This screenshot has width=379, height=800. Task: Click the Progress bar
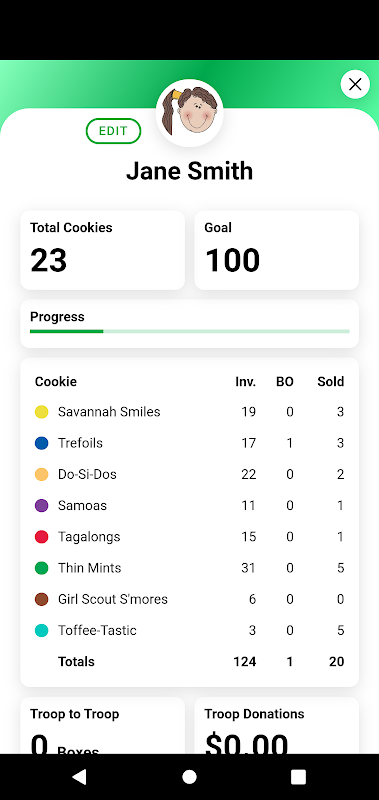tap(190, 331)
